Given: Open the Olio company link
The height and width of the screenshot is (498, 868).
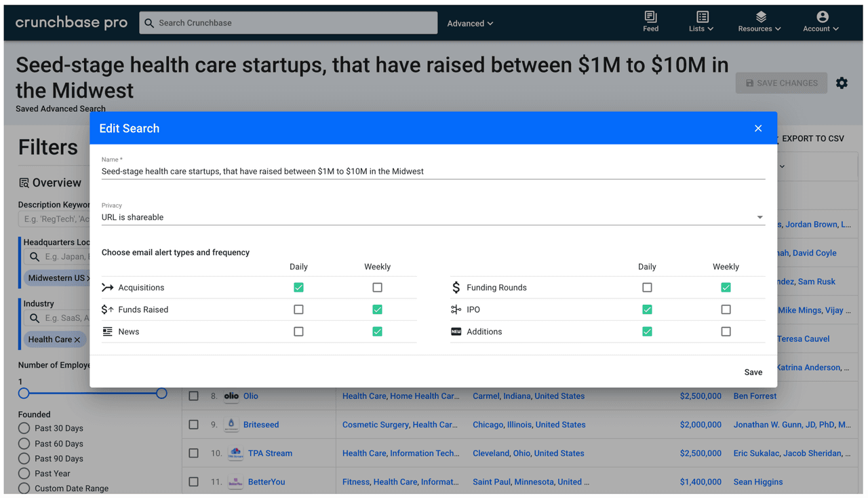Looking at the screenshot, I should (251, 396).
